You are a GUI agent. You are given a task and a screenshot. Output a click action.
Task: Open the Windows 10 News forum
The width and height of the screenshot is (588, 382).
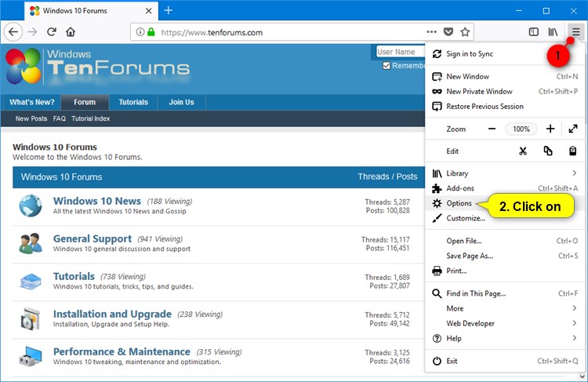click(97, 201)
